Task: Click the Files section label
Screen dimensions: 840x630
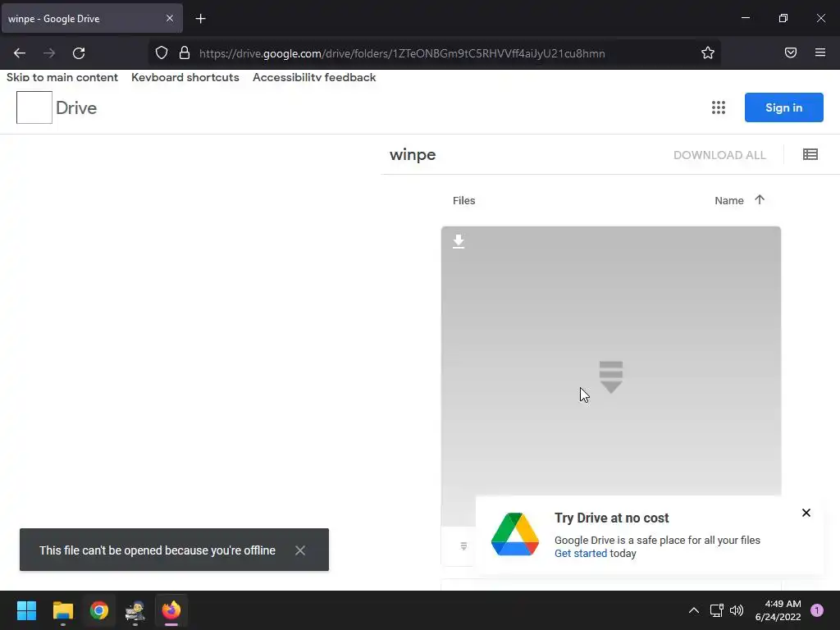Action: 464,200
